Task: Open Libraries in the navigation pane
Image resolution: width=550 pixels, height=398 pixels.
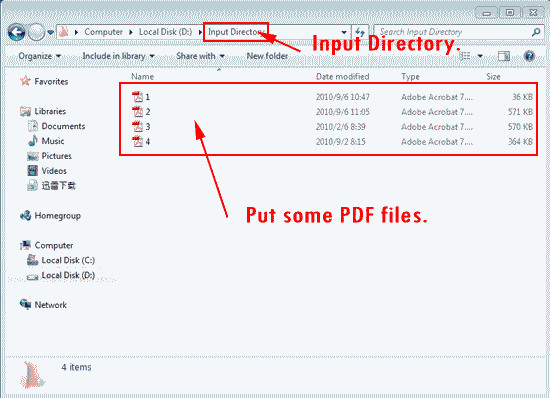Action: click(x=50, y=112)
